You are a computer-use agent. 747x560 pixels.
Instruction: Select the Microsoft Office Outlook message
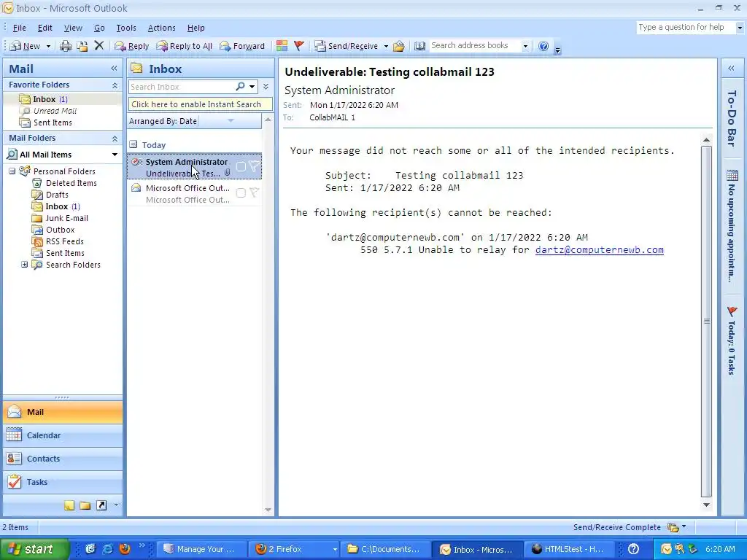[x=194, y=193]
